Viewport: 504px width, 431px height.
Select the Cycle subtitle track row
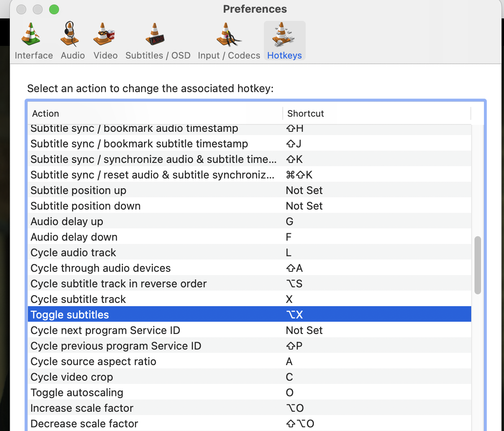click(x=78, y=299)
